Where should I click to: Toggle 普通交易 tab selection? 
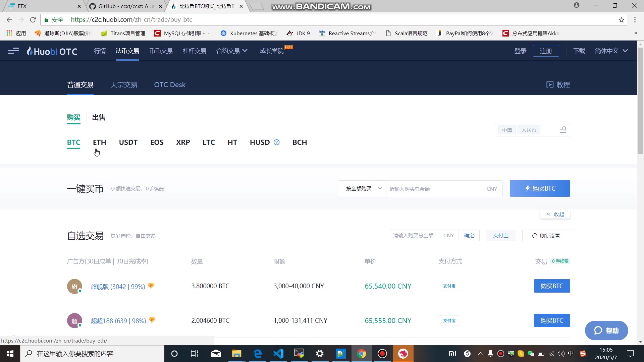coord(80,84)
